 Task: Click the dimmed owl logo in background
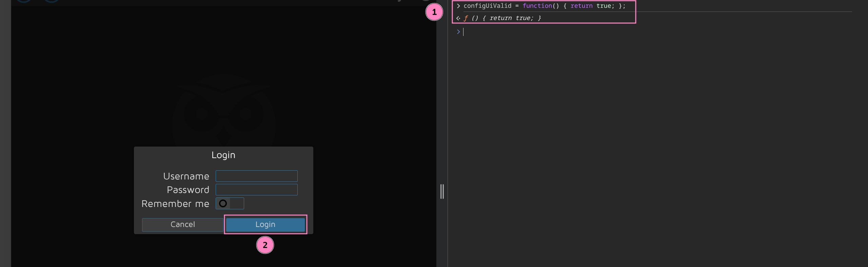pyautogui.click(x=223, y=112)
